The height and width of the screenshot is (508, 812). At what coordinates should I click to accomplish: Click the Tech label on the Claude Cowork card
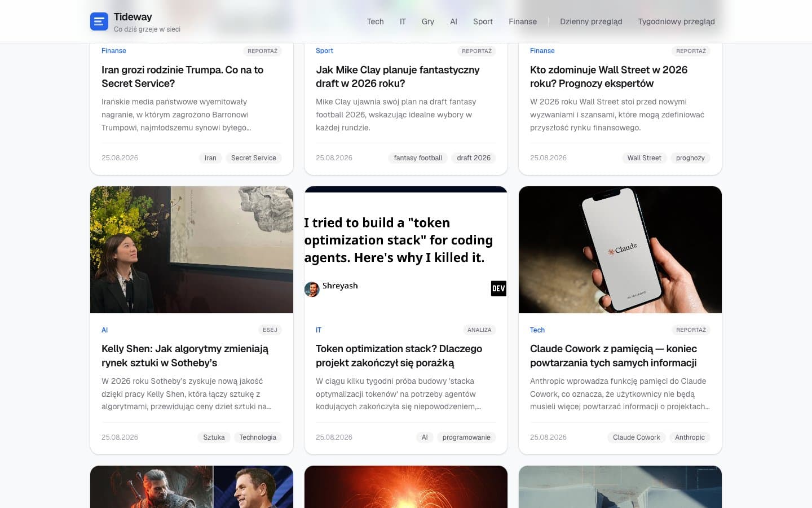[x=537, y=330]
